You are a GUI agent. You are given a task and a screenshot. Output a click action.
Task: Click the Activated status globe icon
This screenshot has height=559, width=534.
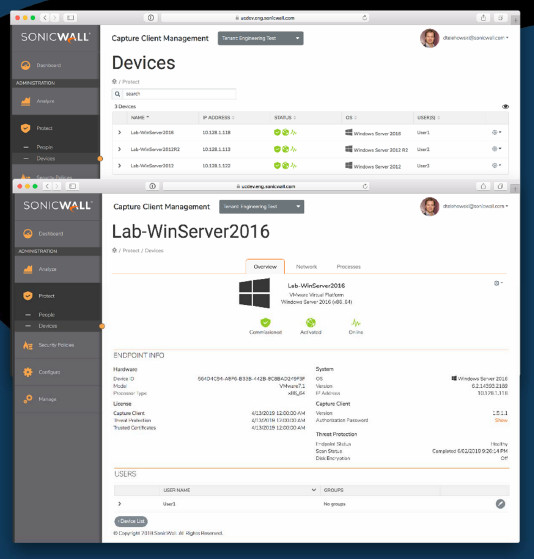(x=311, y=322)
